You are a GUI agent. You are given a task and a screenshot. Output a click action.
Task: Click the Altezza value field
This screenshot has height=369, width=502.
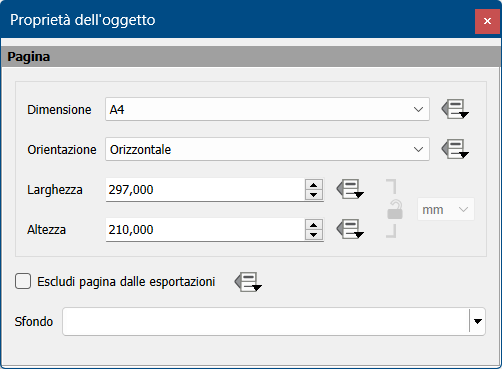[x=205, y=230]
